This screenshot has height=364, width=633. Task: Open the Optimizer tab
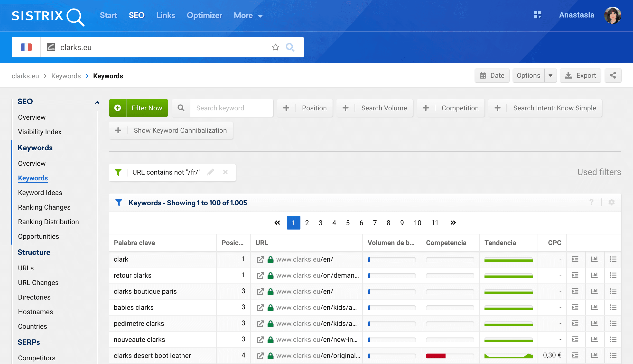click(204, 16)
